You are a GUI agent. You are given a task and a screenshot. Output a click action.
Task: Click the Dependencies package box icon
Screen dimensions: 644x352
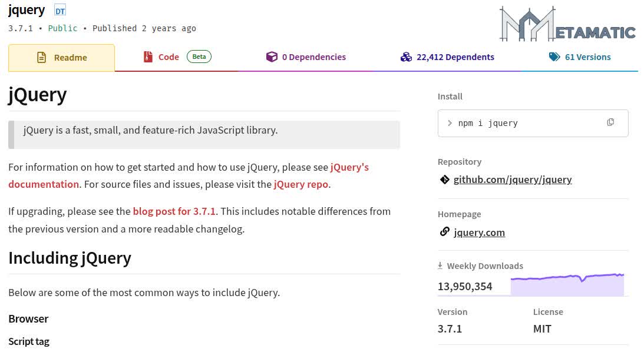272,57
